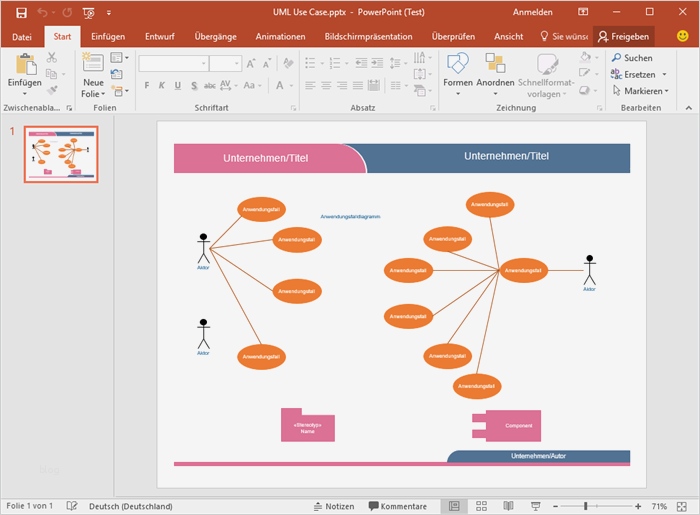
Task: Click the Anordnen arrange button
Action: pos(494,72)
